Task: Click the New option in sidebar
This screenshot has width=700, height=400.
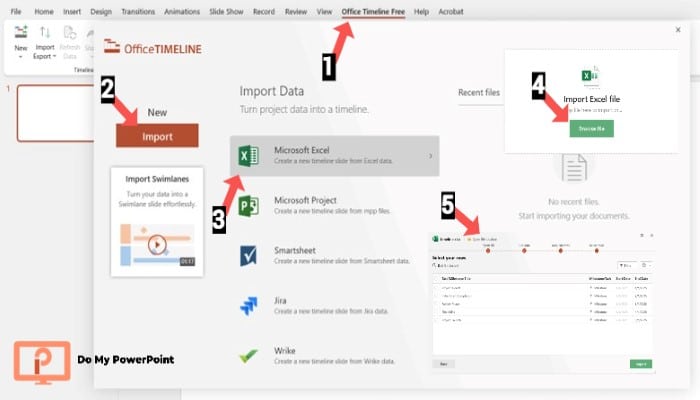Action: click(157, 112)
